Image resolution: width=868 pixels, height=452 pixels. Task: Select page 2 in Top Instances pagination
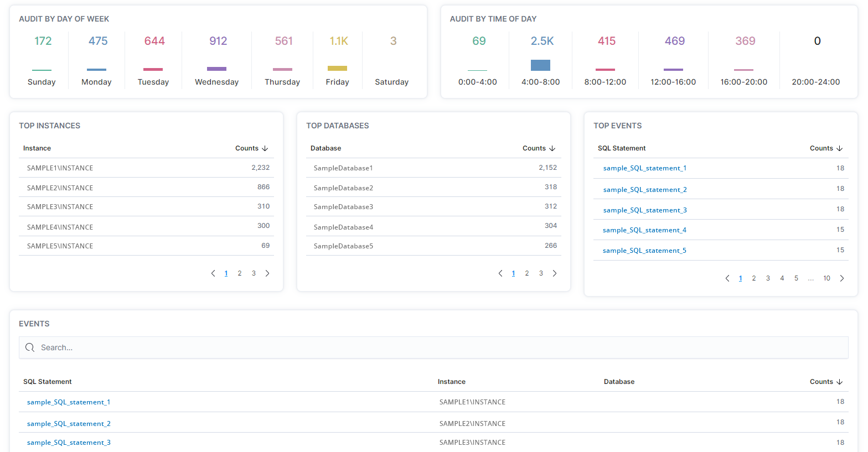(x=240, y=273)
